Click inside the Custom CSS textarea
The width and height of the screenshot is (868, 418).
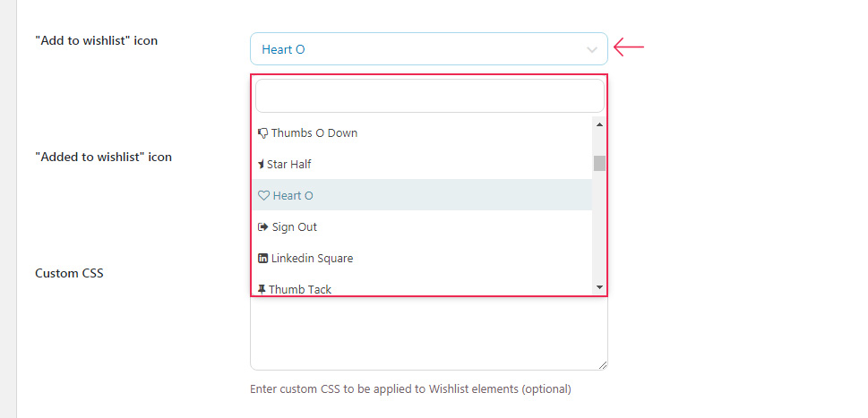(x=428, y=336)
